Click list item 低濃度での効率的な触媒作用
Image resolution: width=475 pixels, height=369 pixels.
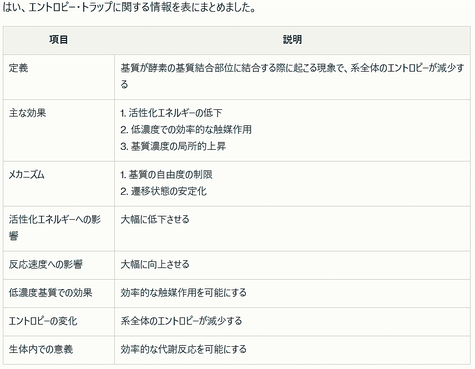pos(186,130)
